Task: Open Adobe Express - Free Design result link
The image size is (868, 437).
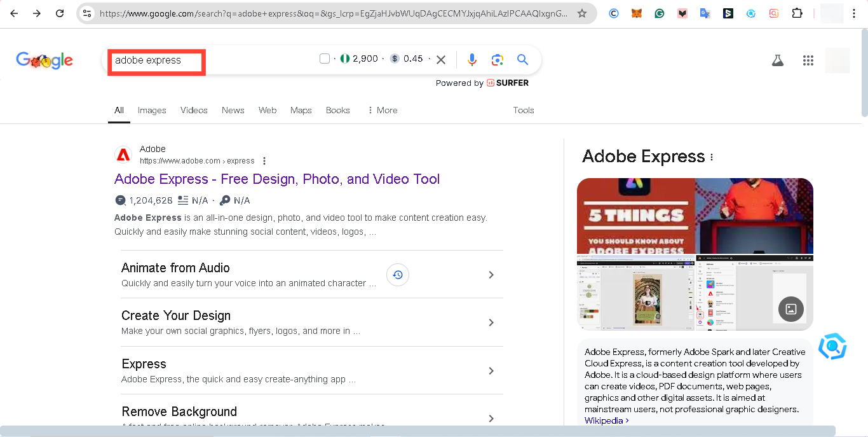Action: click(277, 179)
